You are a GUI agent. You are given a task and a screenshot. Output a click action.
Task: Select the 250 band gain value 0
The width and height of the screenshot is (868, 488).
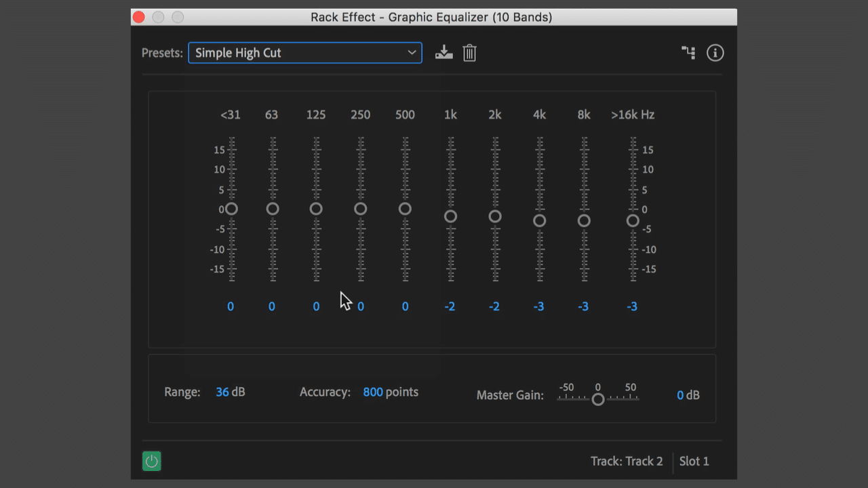[361, 306]
